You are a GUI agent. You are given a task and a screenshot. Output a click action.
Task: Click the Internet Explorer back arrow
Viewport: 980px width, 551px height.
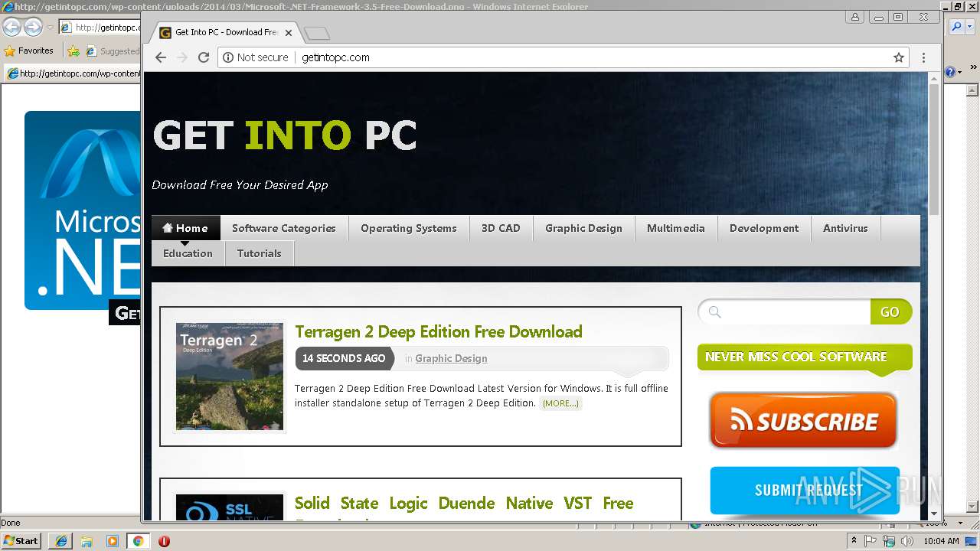point(12,28)
